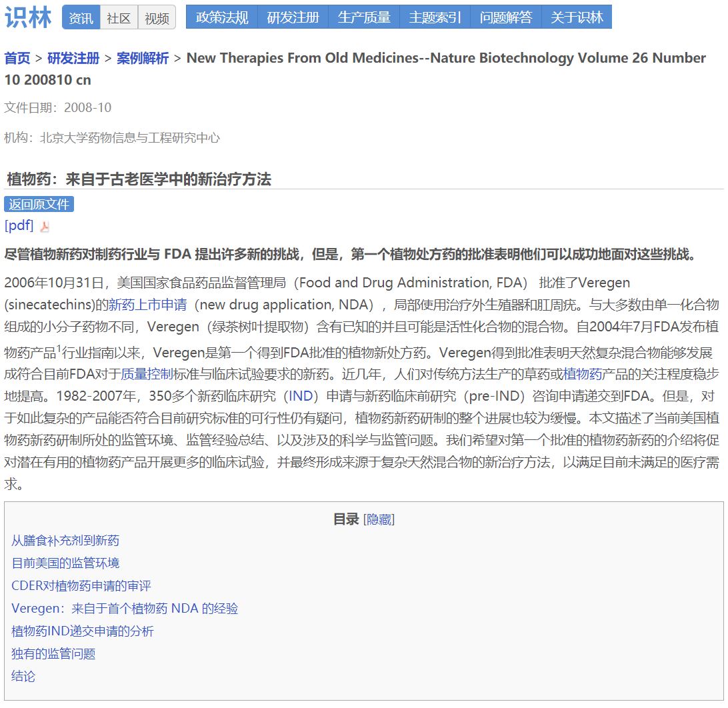Open the 政策法规 menu
Screen dimensions: 728x708
[x=222, y=17]
